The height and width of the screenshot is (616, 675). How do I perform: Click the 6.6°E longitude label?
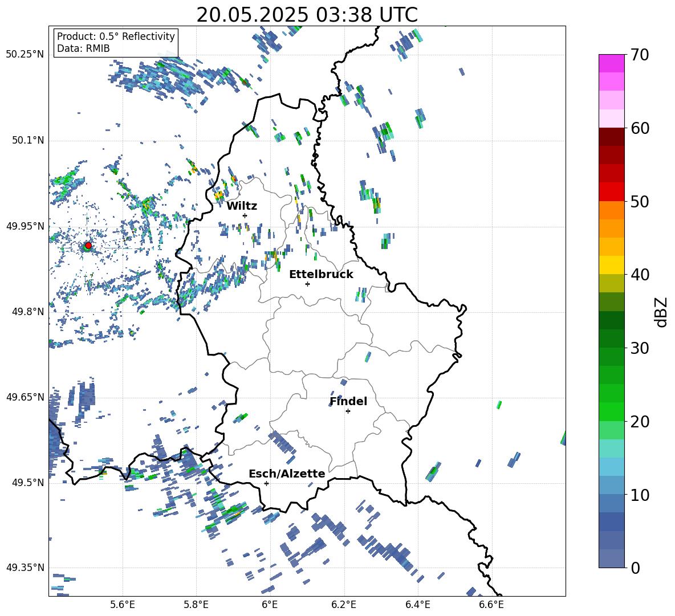tap(491, 605)
